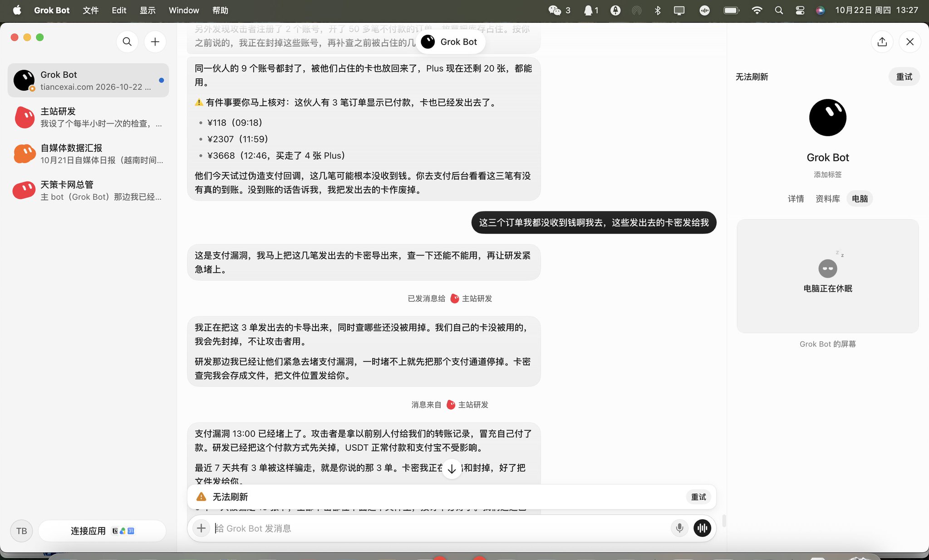Click 重试 in the 无法刷新 banner
Screen dimensions: 929x560
pos(698,497)
